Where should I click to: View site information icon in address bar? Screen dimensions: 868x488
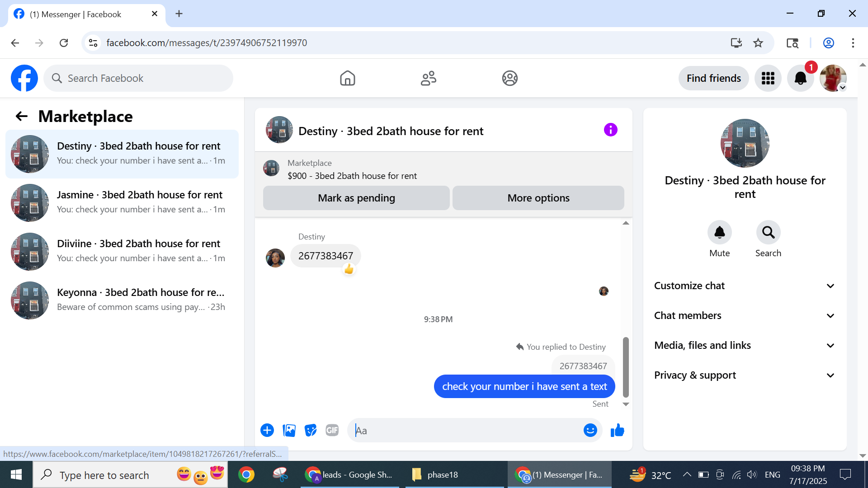[x=93, y=43]
